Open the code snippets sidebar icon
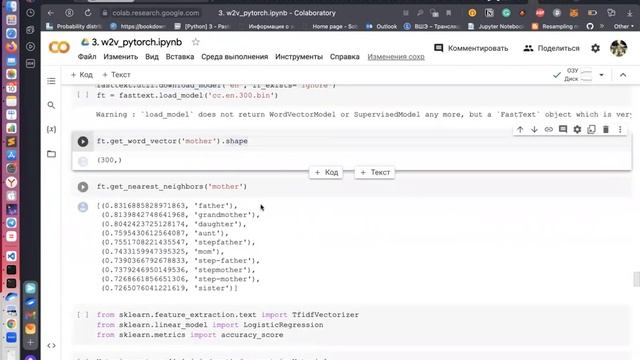This screenshot has height=360, width=640. tap(51, 346)
